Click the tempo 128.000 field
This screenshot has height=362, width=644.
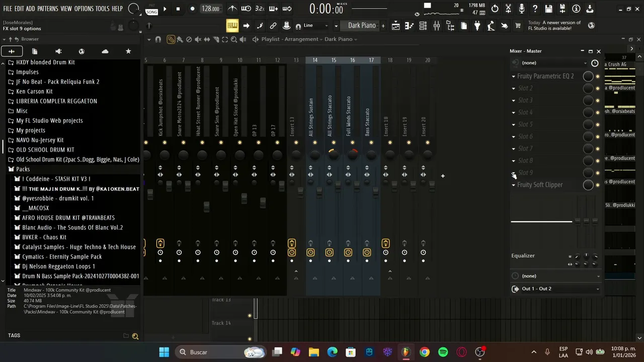(x=210, y=9)
